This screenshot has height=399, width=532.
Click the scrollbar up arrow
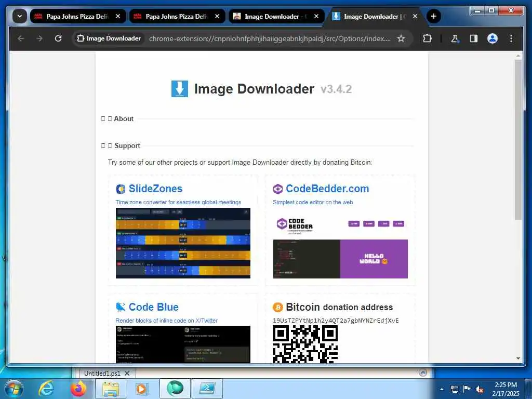pos(518,55)
